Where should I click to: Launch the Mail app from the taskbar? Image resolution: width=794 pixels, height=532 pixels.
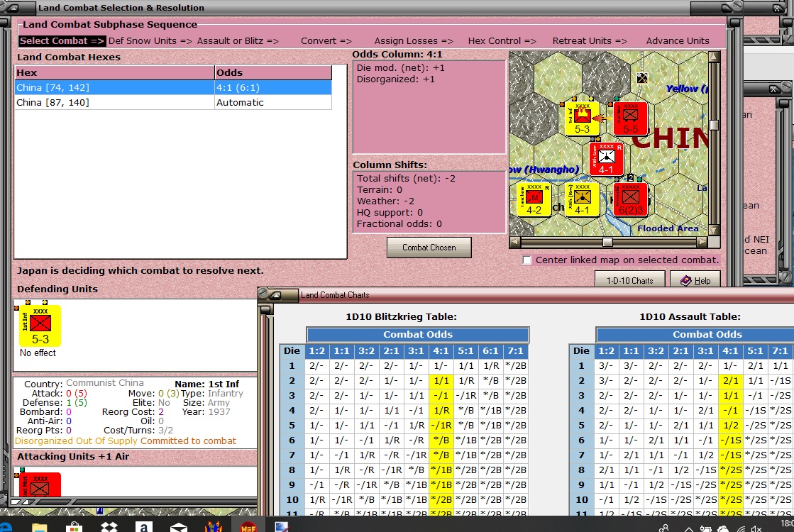178,527
